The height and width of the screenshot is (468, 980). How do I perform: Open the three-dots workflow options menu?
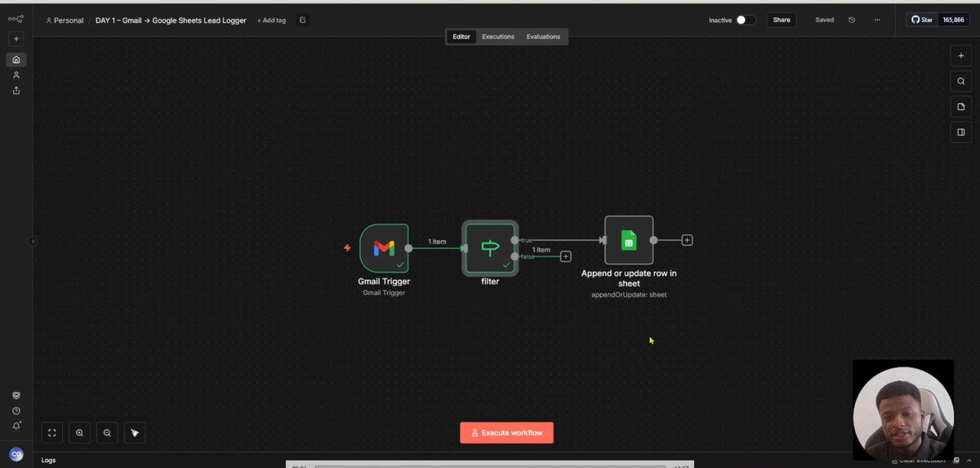pyautogui.click(x=877, y=20)
